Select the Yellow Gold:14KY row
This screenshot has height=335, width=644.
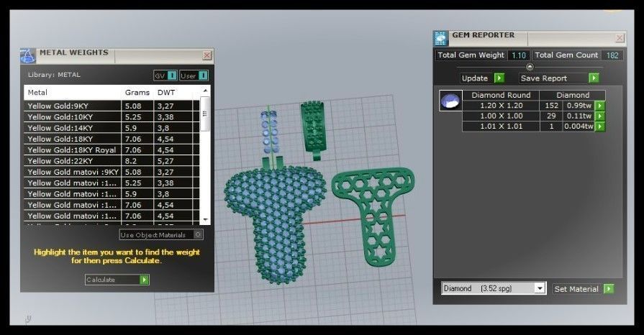(112, 128)
